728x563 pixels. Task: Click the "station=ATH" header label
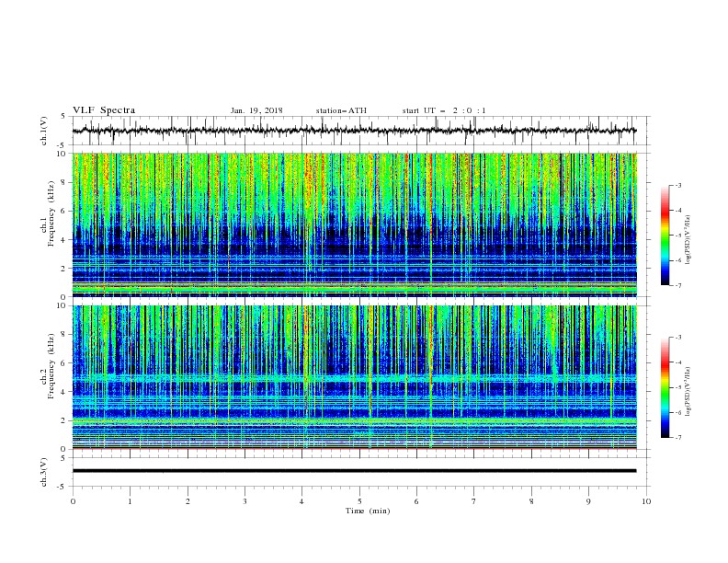(x=341, y=110)
